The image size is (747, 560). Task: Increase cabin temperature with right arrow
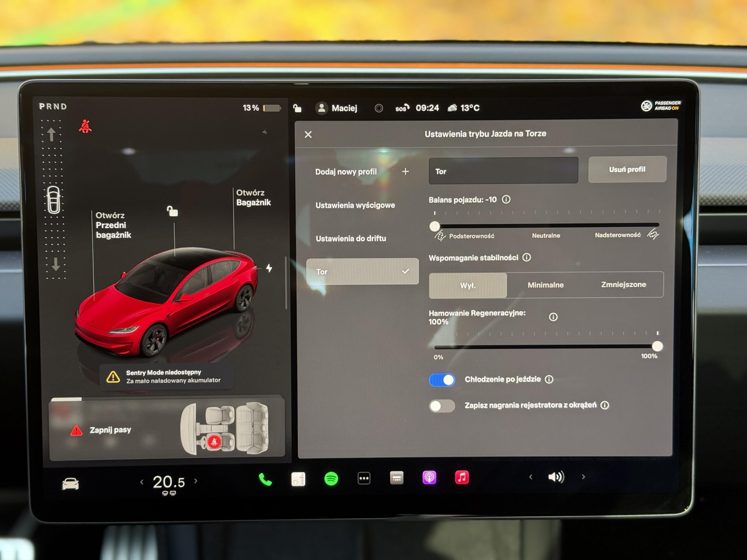pyautogui.click(x=196, y=481)
